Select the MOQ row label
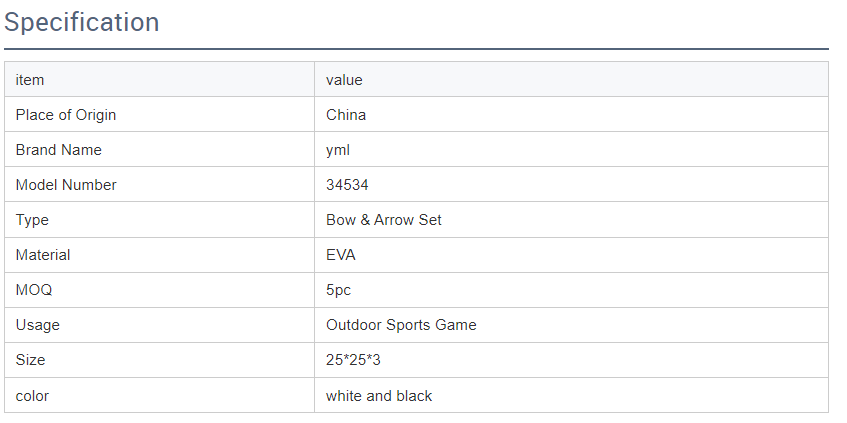The height and width of the screenshot is (423, 847). click(x=33, y=290)
